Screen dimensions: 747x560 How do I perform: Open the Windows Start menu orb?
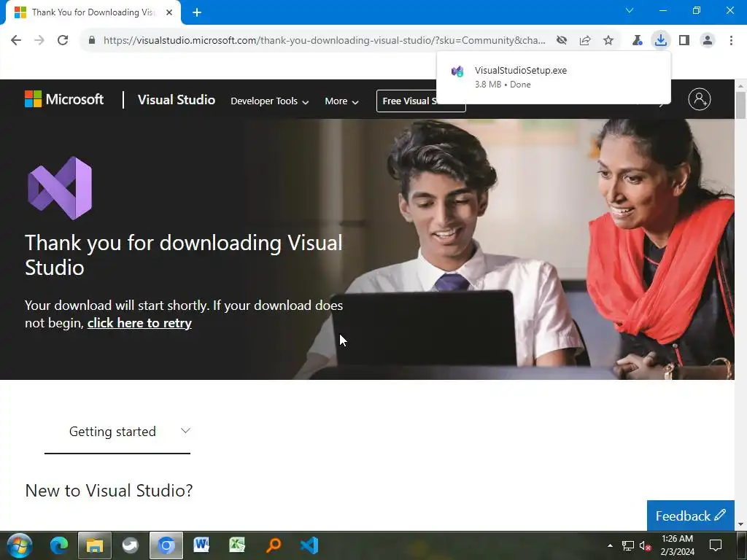(x=20, y=545)
